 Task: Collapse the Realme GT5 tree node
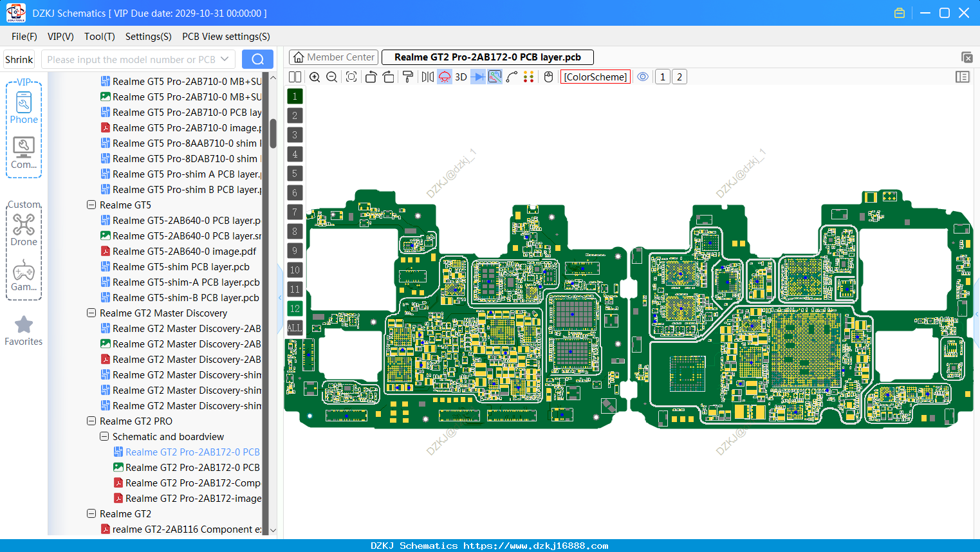pos(91,205)
